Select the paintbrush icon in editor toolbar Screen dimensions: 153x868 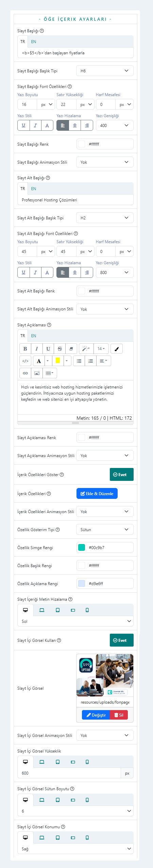[117, 348]
